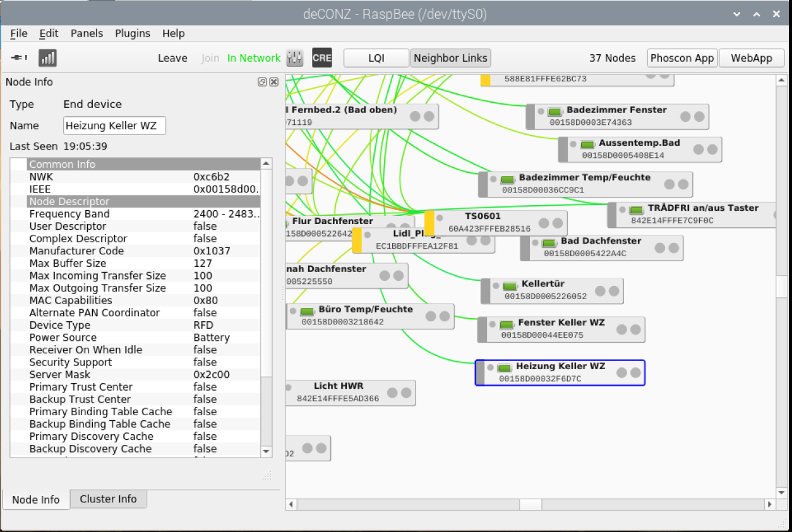Expand right endpoint circle of TS0601 node

click(x=558, y=223)
